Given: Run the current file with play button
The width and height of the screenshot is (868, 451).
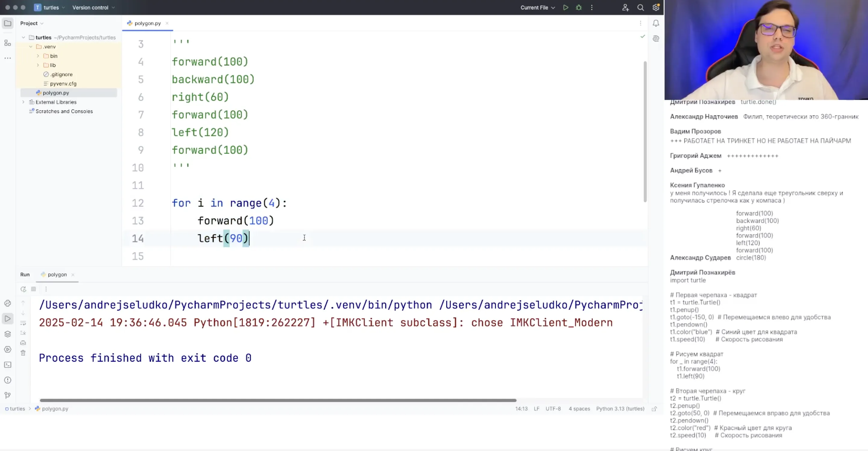Looking at the screenshot, I should tap(565, 8).
